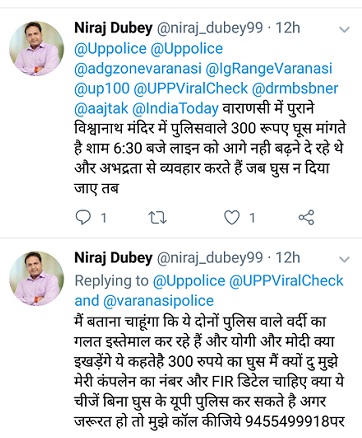Expand second tweet options chevron
The width and height of the screenshot is (362, 438).
coord(344,259)
